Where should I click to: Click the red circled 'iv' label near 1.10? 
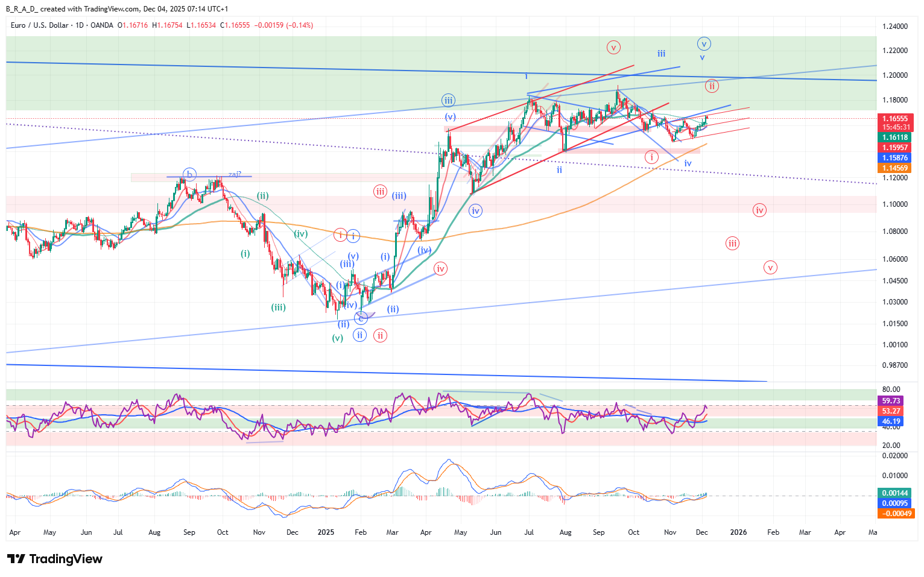[759, 210]
